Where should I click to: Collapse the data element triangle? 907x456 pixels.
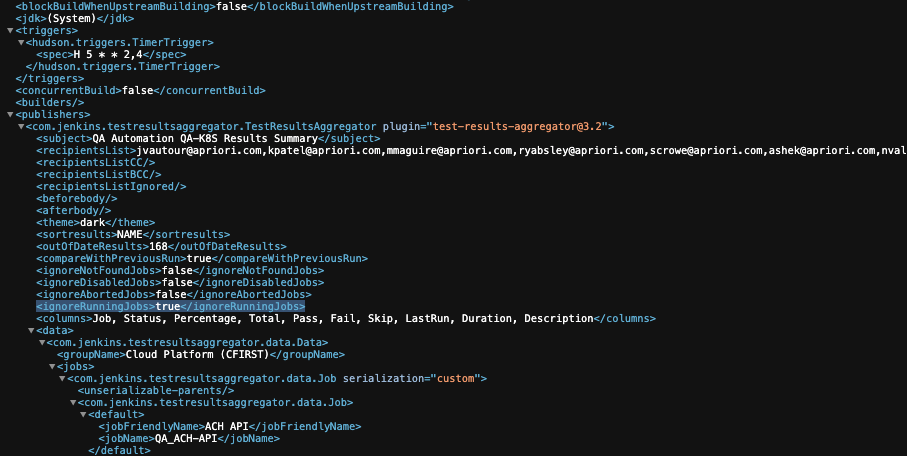click(31, 331)
